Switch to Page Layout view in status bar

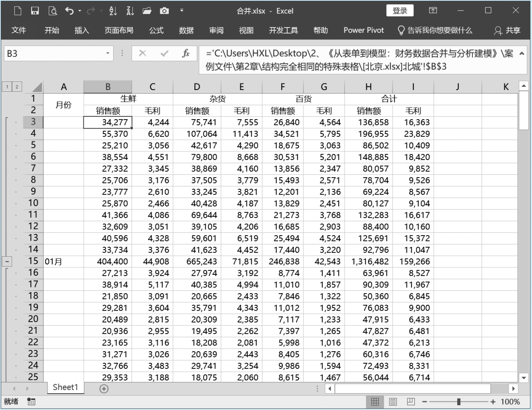393,402
